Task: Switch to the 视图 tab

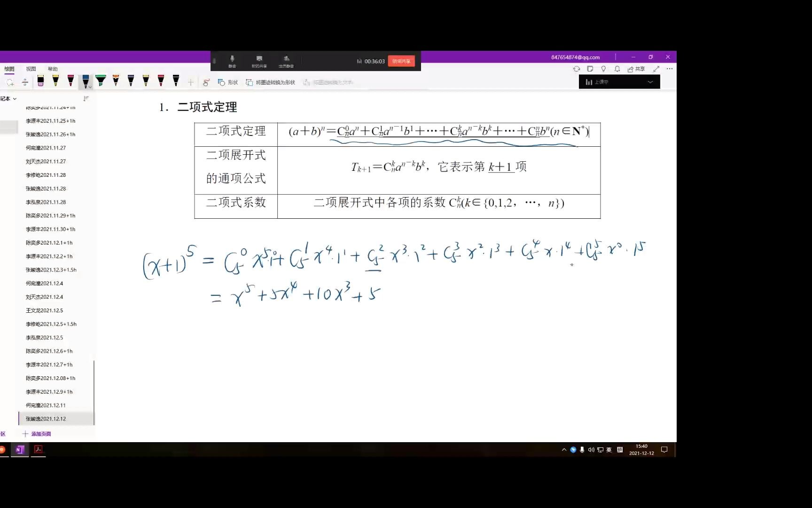Action: 31,68
